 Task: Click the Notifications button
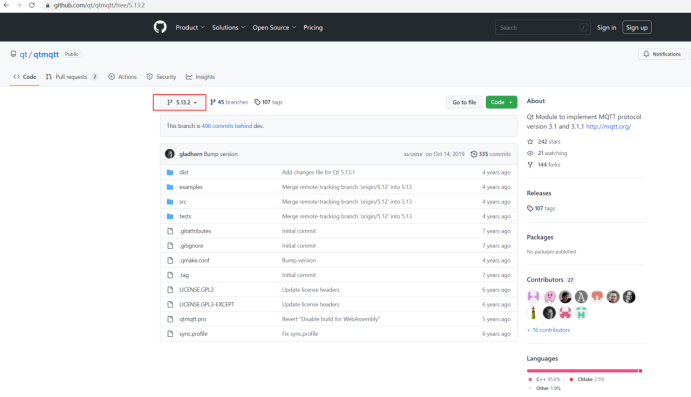[661, 54]
